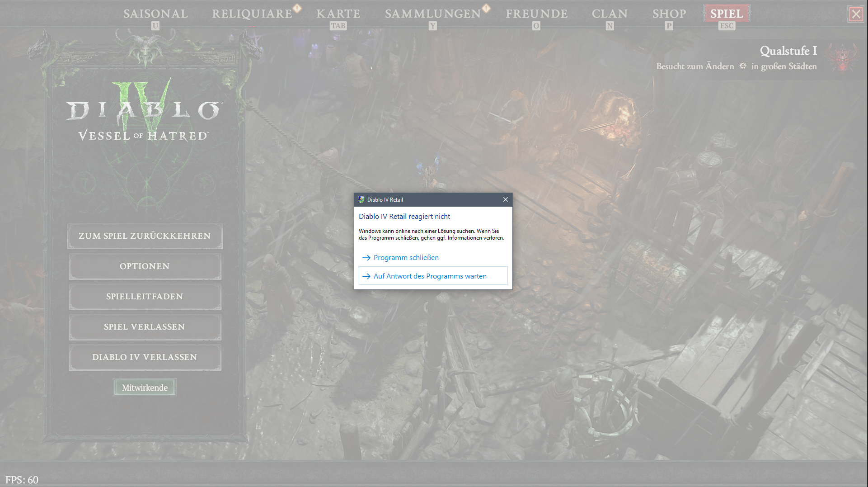Show the Mitwirkende credits
The height and width of the screenshot is (487, 868).
click(x=145, y=388)
